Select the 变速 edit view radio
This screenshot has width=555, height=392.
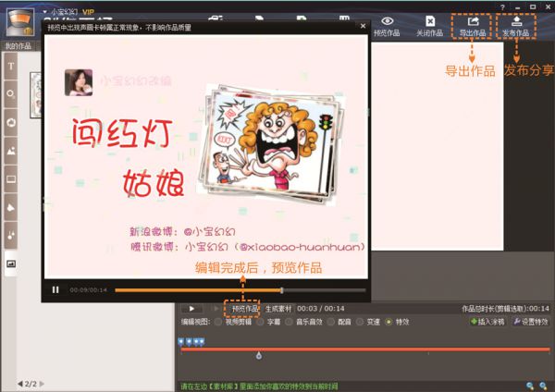(360, 322)
